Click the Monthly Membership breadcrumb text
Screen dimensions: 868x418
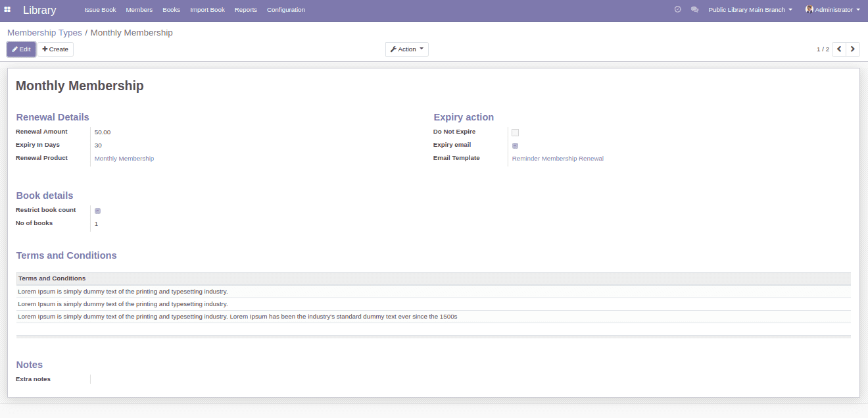click(x=132, y=32)
